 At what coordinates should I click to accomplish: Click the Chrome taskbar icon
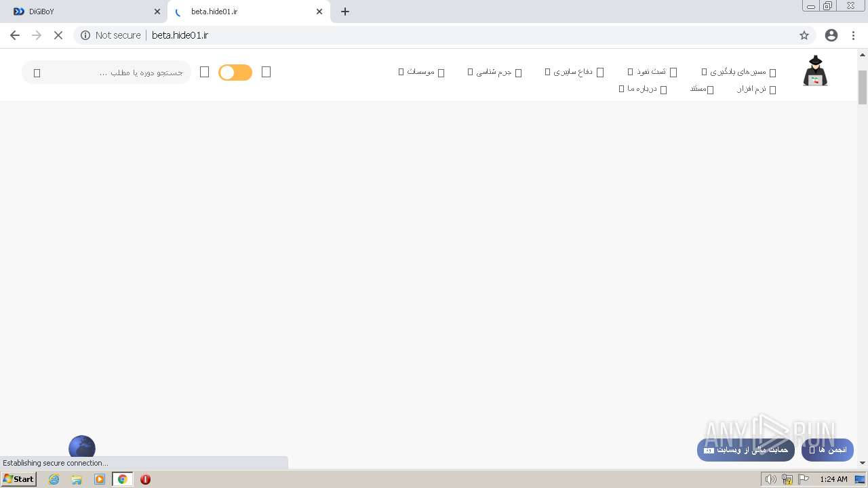click(123, 479)
